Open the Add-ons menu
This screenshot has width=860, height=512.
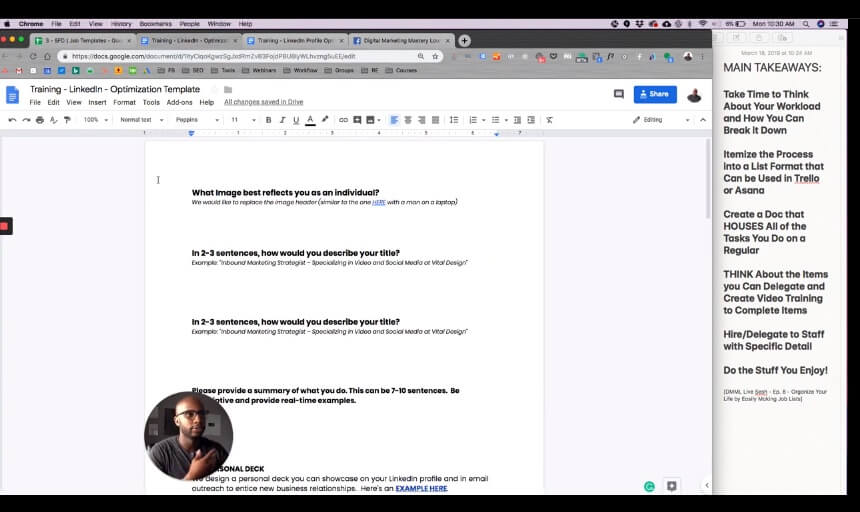coord(179,103)
